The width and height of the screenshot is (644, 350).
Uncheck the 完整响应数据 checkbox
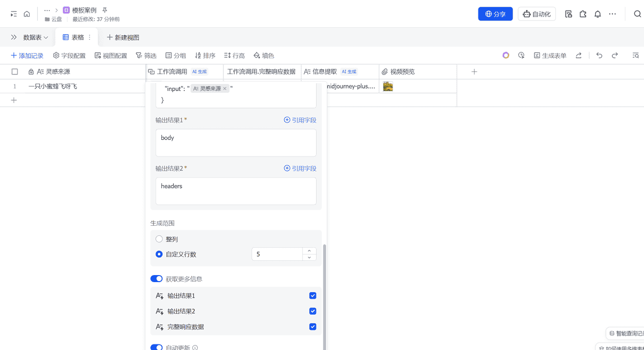[312, 326]
